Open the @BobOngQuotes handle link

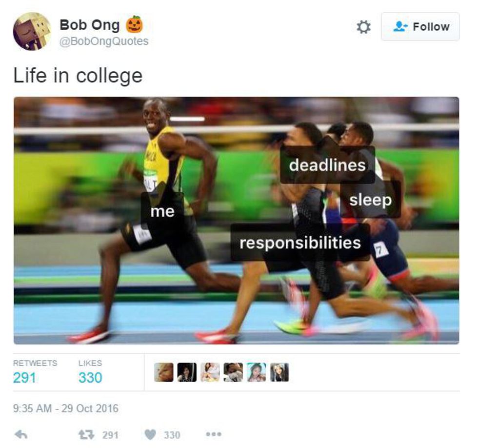[x=104, y=41]
